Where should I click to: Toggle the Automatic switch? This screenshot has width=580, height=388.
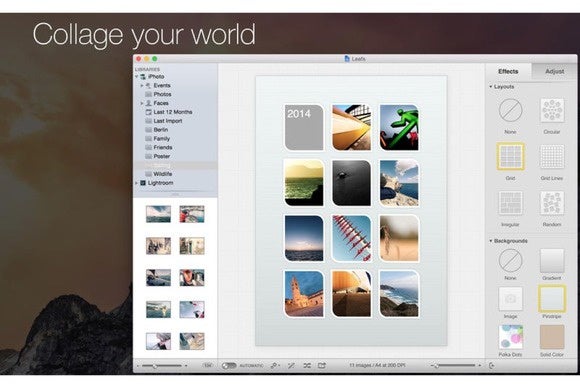point(229,365)
